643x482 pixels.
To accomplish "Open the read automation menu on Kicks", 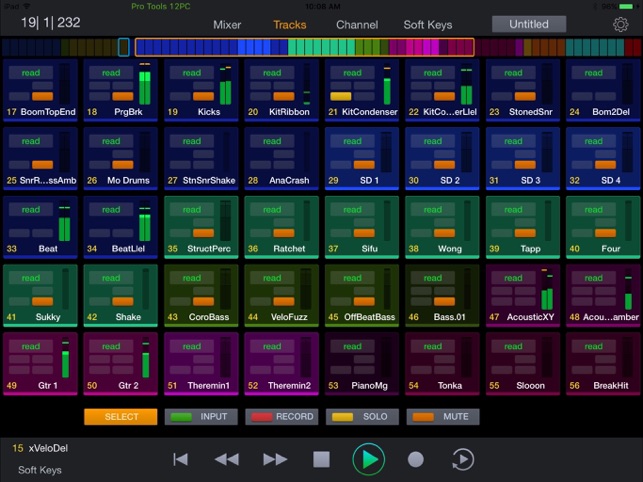I will click(x=191, y=73).
